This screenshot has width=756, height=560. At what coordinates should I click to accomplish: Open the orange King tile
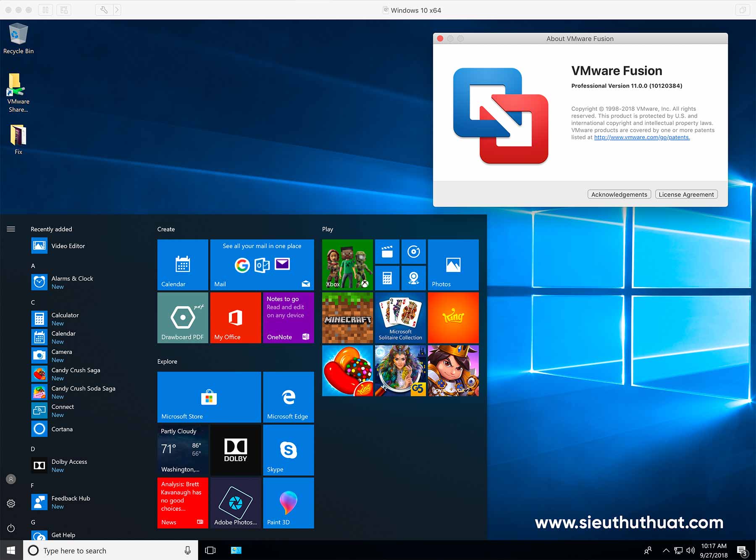453,318
